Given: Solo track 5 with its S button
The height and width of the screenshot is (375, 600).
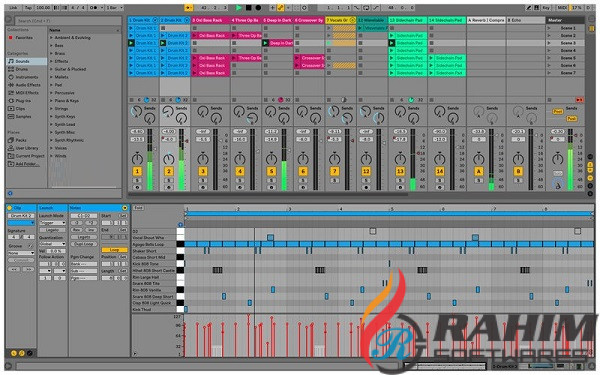Looking at the screenshot, I should pyautogui.click(x=271, y=180).
